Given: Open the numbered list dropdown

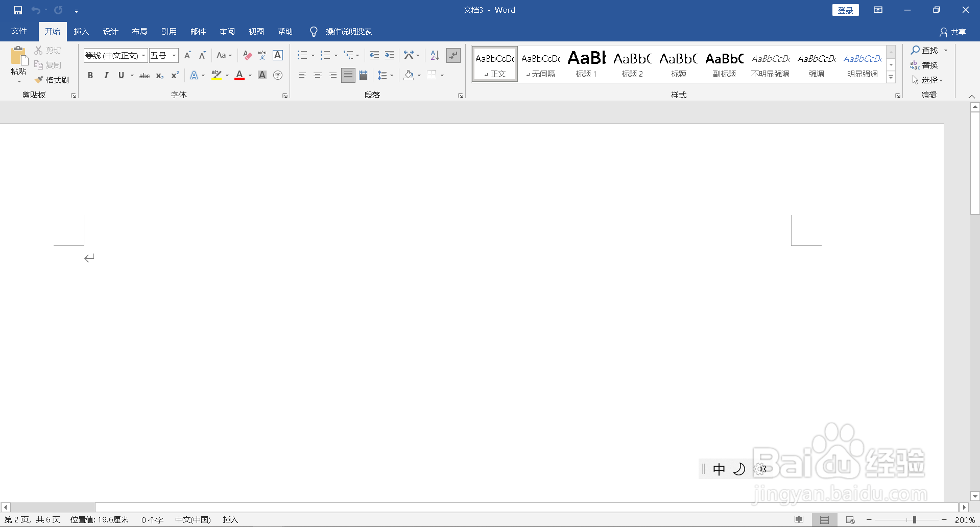Looking at the screenshot, I should pyautogui.click(x=336, y=55).
